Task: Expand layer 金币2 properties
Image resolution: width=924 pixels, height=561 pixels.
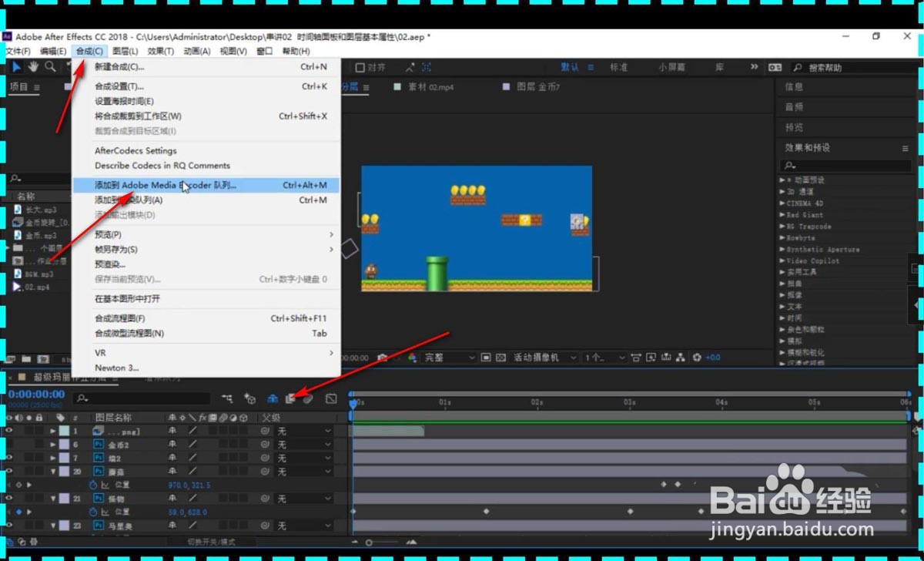Action: pyautogui.click(x=53, y=445)
